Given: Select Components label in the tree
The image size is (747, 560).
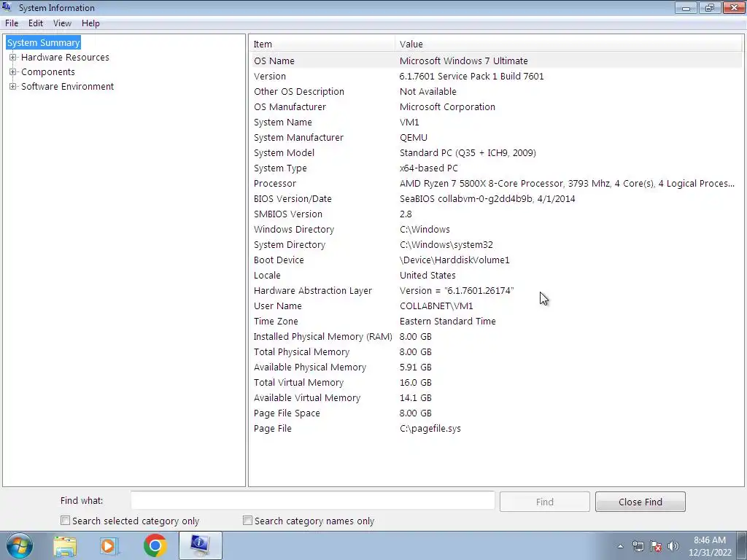Looking at the screenshot, I should pos(48,72).
